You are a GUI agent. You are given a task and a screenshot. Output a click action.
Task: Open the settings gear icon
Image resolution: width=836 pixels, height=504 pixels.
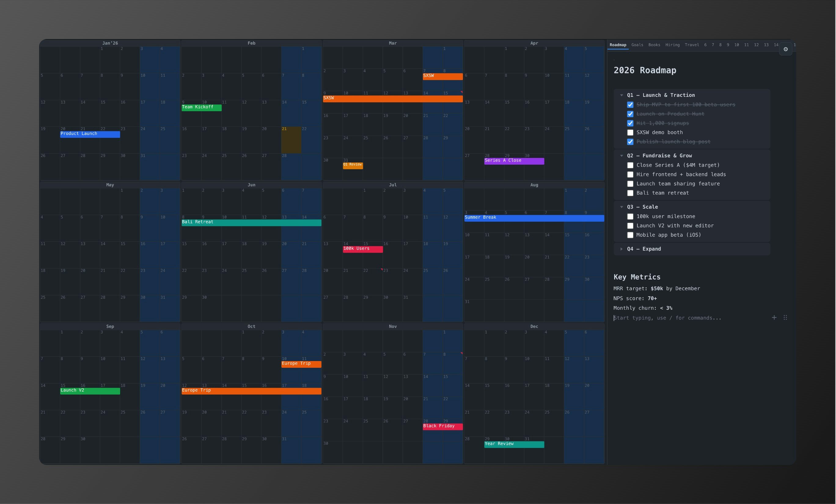coord(786,49)
